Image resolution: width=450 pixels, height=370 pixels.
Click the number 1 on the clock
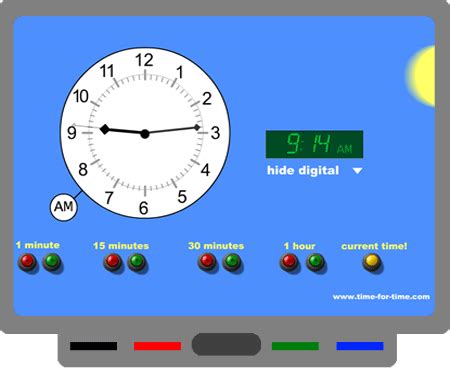[180, 72]
